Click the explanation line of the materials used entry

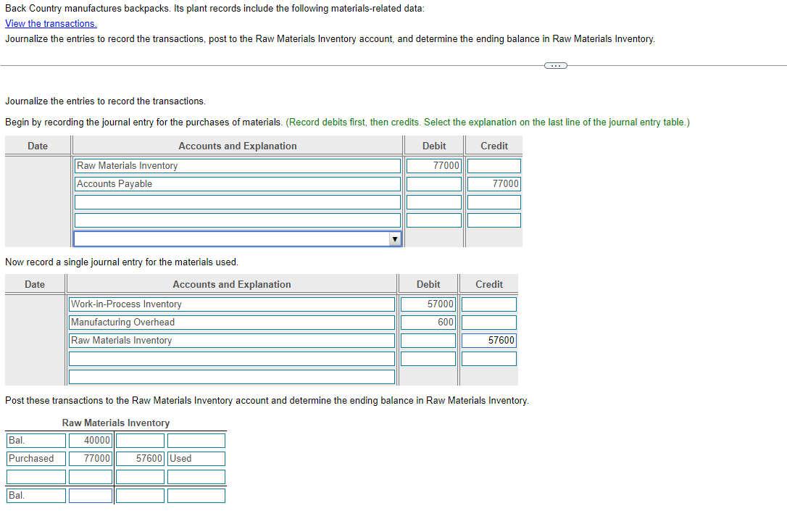pyautogui.click(x=231, y=376)
